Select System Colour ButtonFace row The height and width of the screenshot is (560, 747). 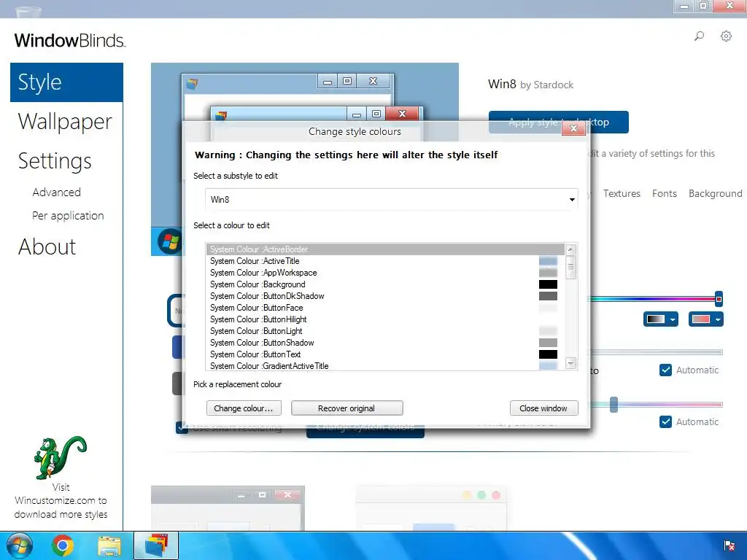pyautogui.click(x=385, y=308)
